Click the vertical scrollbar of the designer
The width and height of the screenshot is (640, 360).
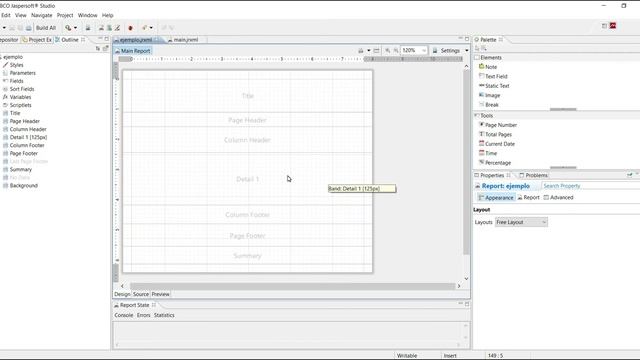click(x=467, y=162)
